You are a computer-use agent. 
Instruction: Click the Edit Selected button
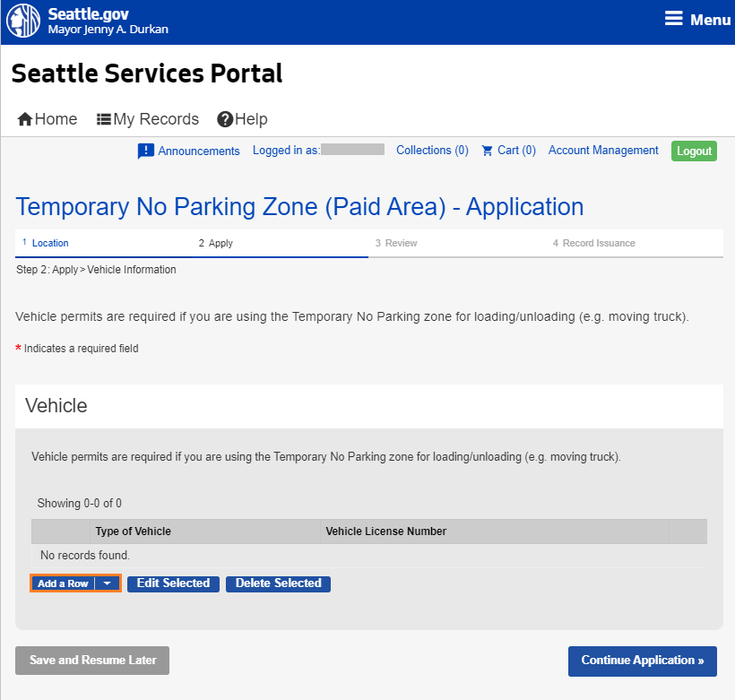[x=173, y=583]
